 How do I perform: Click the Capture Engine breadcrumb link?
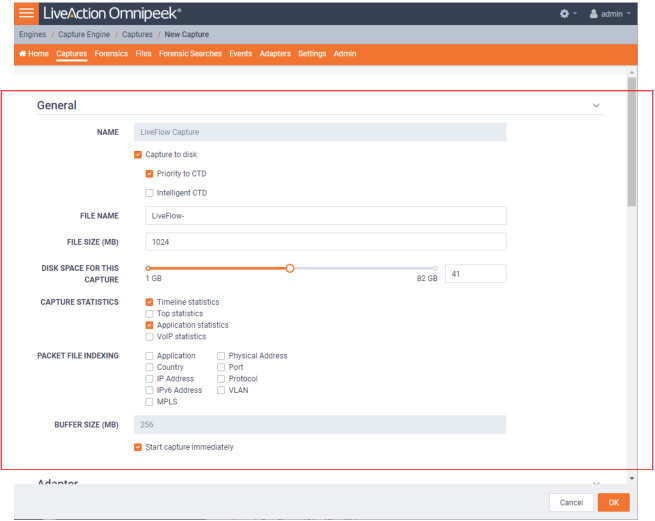pyautogui.click(x=84, y=34)
